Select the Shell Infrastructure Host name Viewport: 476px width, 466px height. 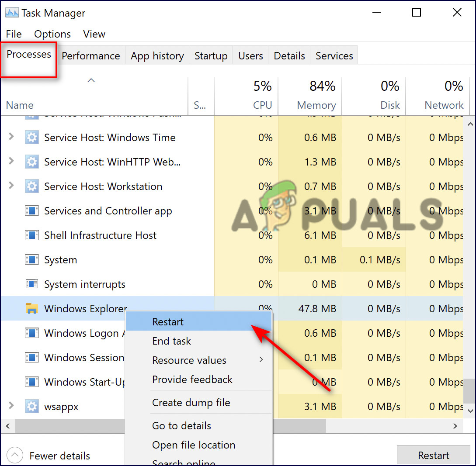(100, 235)
